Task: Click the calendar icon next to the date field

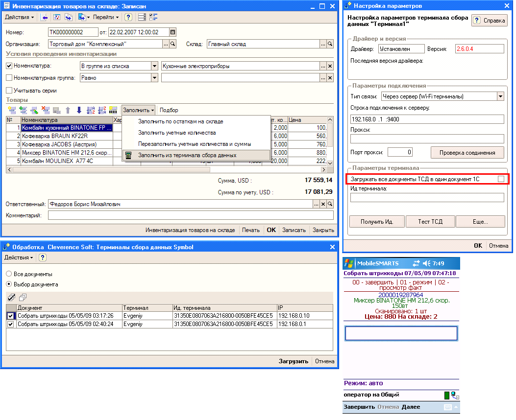Action: 172,32
